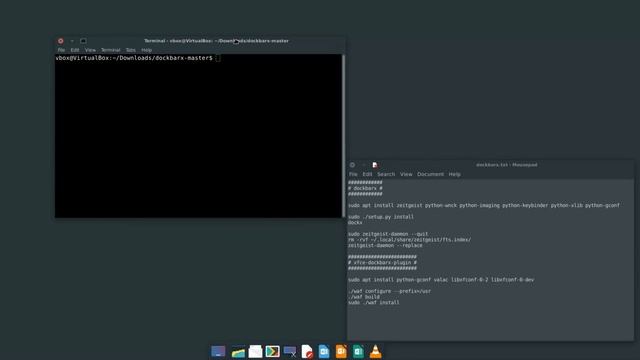Maximize the Mousepad window
640x360 pixels.
375,165
